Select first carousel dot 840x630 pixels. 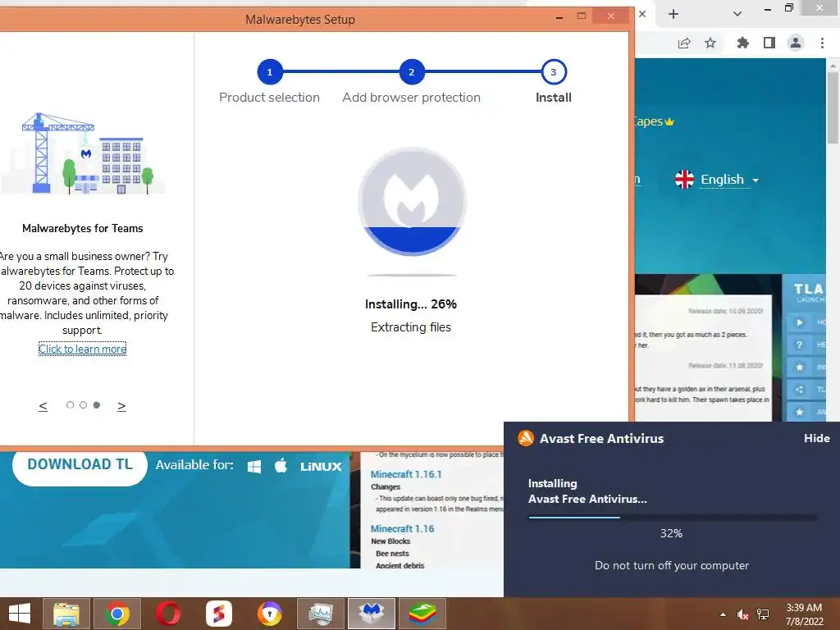(70, 405)
